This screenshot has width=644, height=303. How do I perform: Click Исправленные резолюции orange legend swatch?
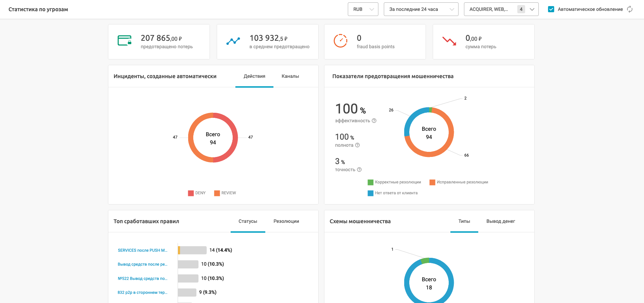(x=432, y=182)
